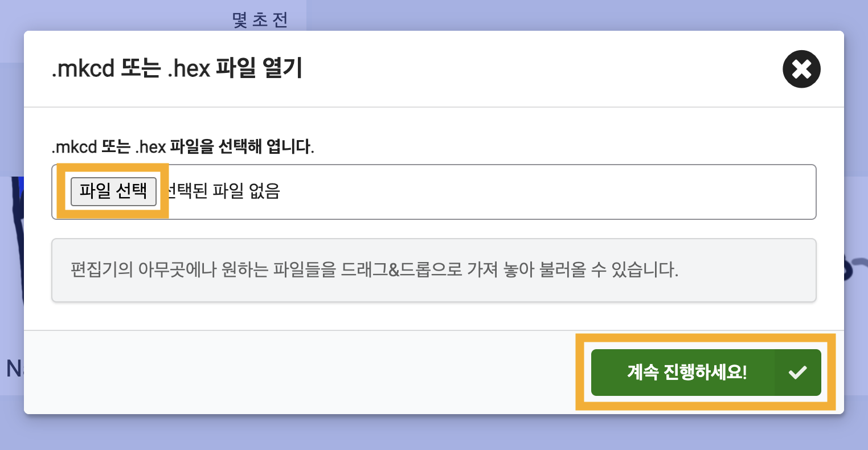Click the dimmed overlay beneath the dialog

434,433
